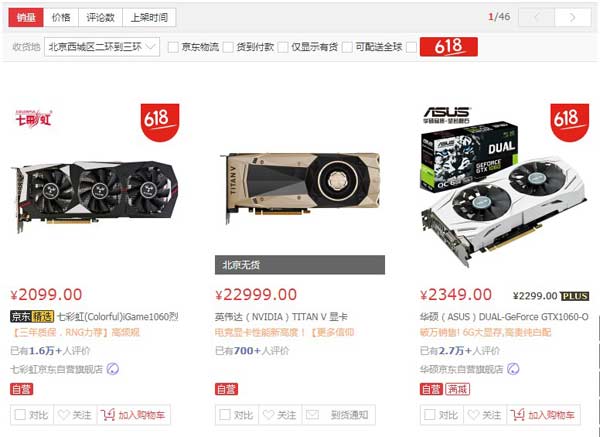The height and width of the screenshot is (437, 600).
Task: Click the chat icon beside 七彩虹京东自营旗舰店
Action: [112, 369]
